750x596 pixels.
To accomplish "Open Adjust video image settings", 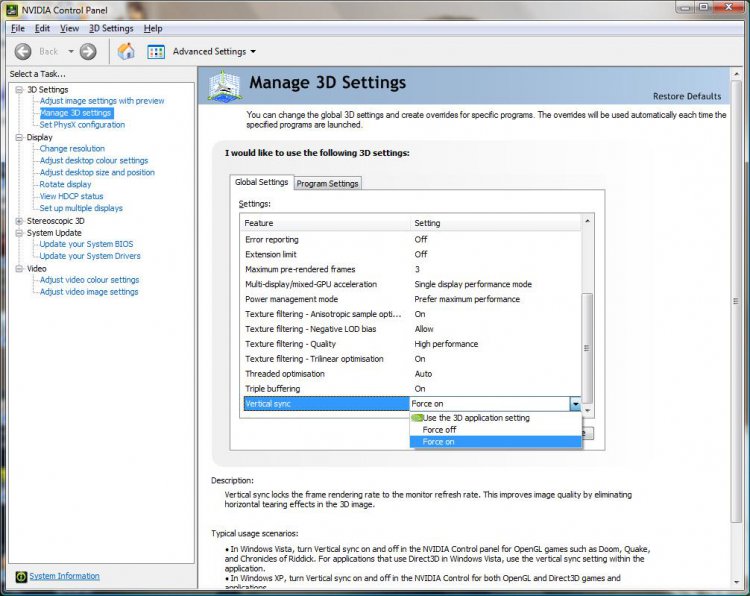I will [x=89, y=292].
